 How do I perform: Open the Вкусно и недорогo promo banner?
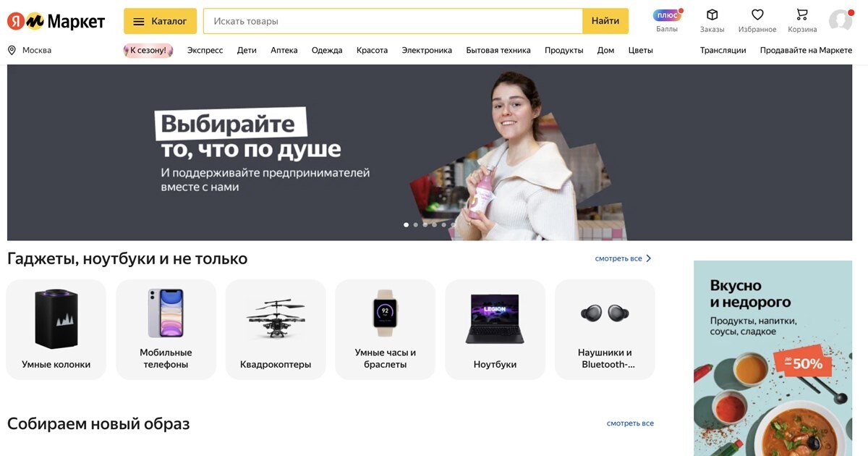(773, 358)
